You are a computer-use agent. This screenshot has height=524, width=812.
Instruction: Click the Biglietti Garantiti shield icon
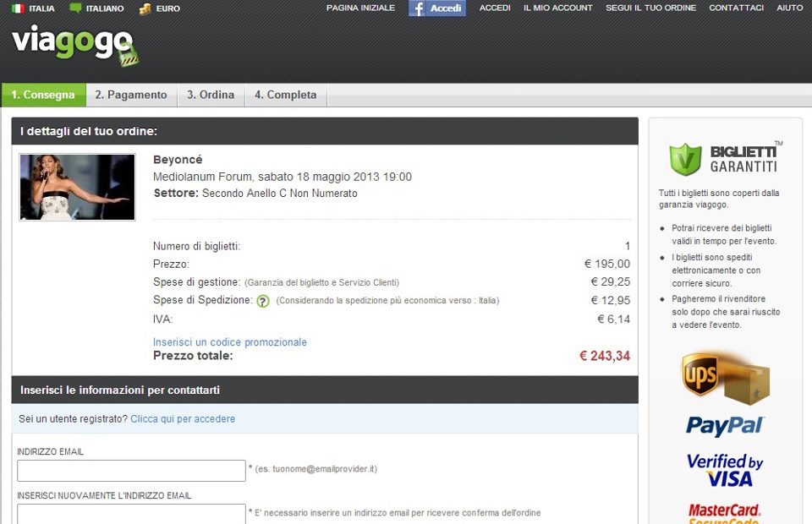[685, 159]
